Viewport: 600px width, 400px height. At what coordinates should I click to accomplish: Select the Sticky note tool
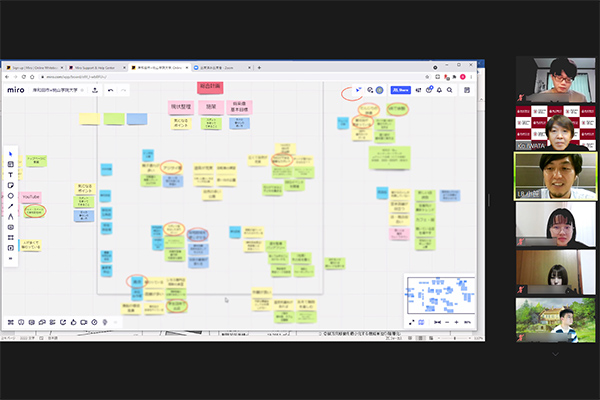(x=10, y=185)
